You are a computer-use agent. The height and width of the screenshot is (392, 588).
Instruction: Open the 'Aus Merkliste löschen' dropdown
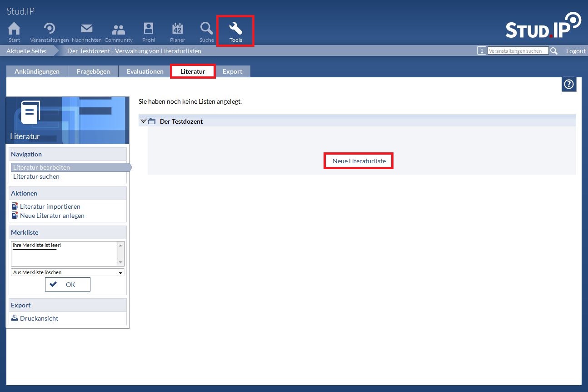[67, 272]
